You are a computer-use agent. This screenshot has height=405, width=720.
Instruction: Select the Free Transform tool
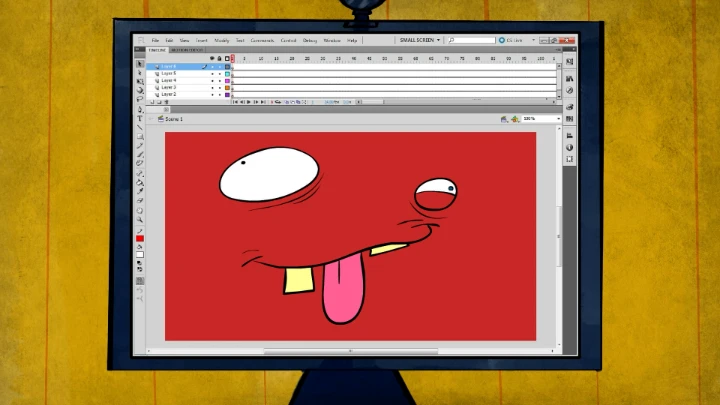pyautogui.click(x=140, y=82)
